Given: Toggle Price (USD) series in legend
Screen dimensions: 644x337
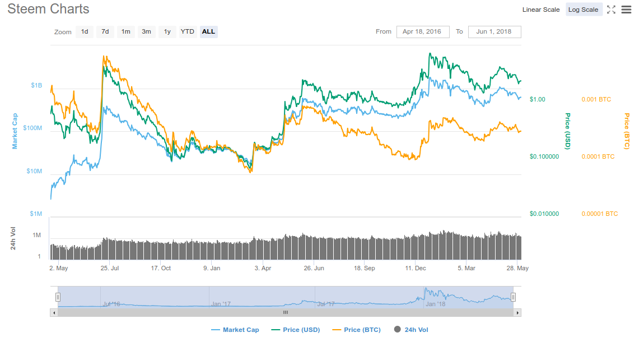Looking at the screenshot, I should [x=296, y=330].
